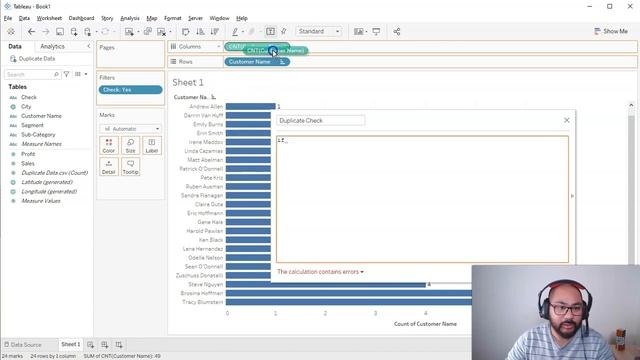Select the Check field
Image resolution: width=640 pixels, height=360 pixels.
29,97
